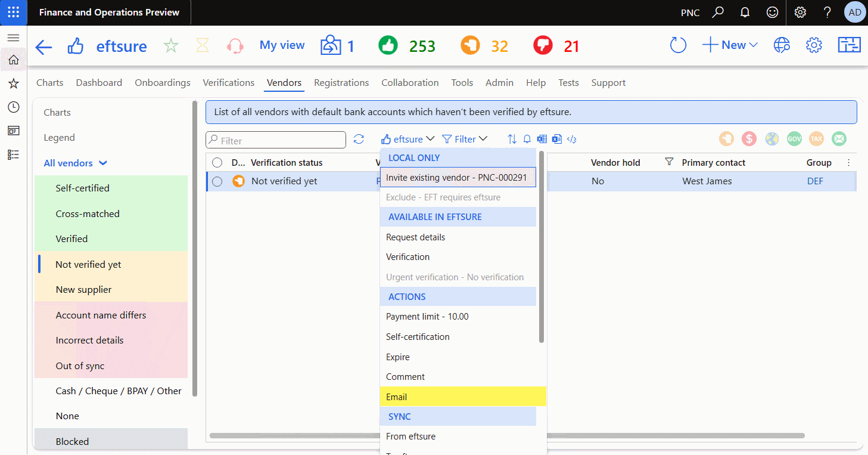Image resolution: width=868 pixels, height=455 pixels.
Task: Open the app launcher waffle icon
Action: pos(13,13)
